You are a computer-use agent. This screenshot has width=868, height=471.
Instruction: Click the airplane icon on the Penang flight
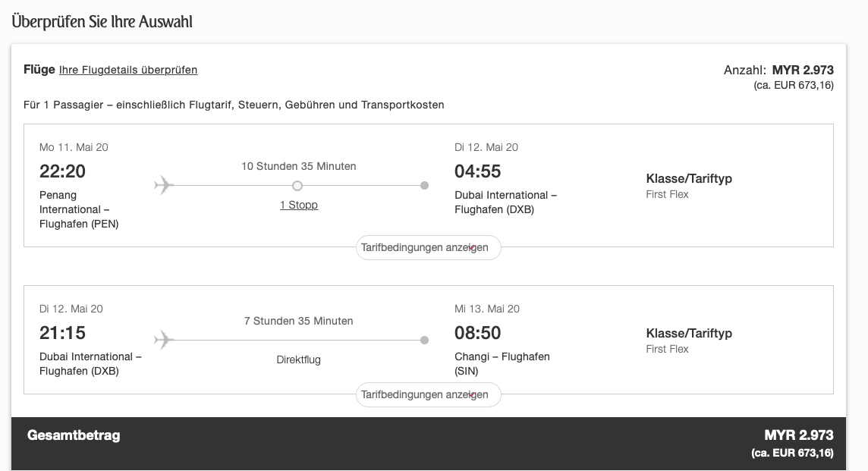click(x=164, y=185)
